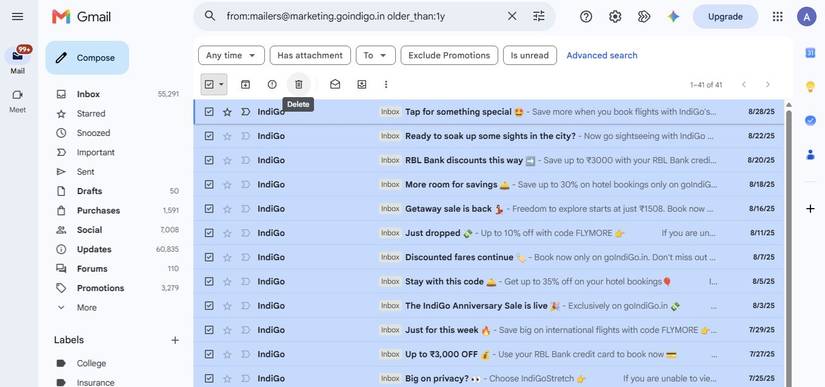Open the main menu hamburger icon
This screenshot has width=825, height=387.
coord(17,16)
